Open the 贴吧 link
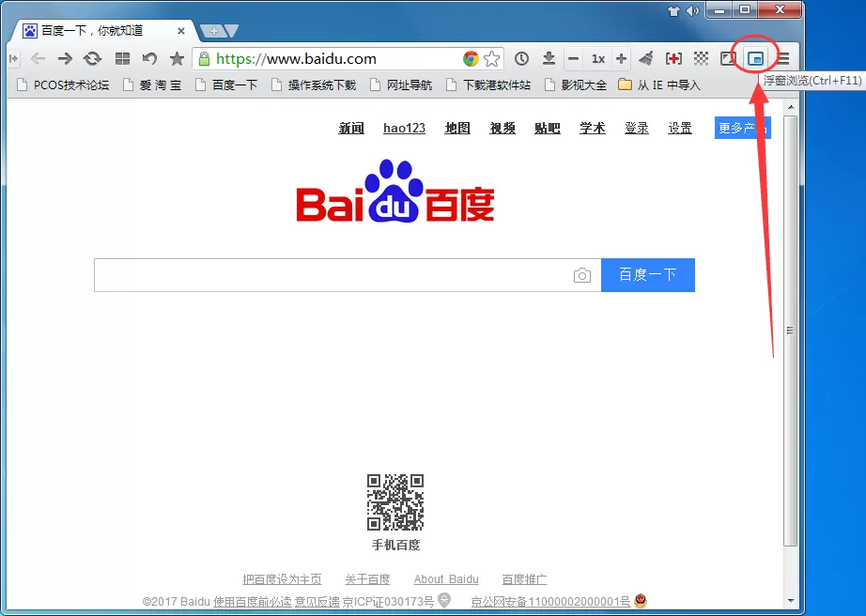The height and width of the screenshot is (616, 866). (x=548, y=128)
